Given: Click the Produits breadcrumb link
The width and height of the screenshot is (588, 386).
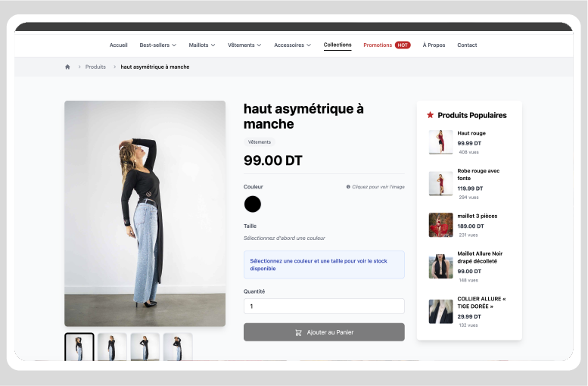Looking at the screenshot, I should point(95,67).
